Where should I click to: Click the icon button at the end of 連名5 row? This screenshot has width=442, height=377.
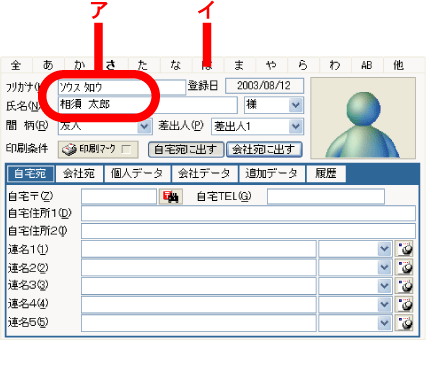click(x=404, y=323)
